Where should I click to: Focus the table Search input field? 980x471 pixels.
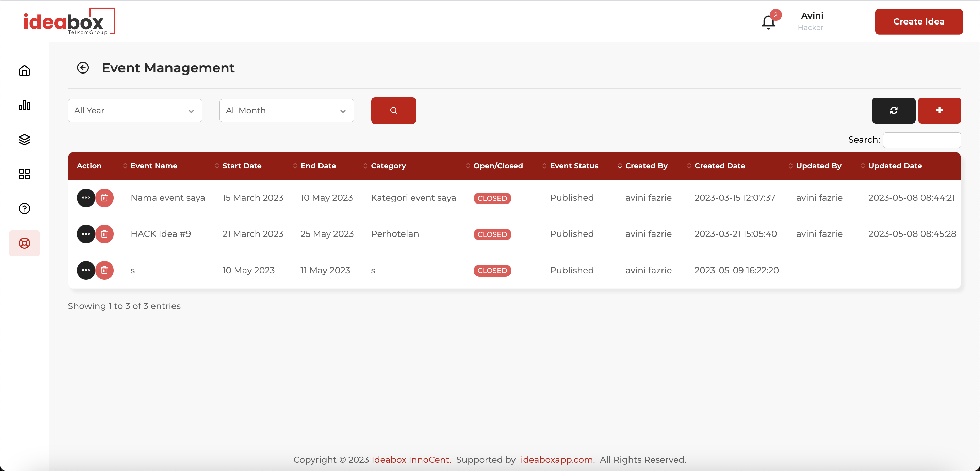pyautogui.click(x=921, y=140)
